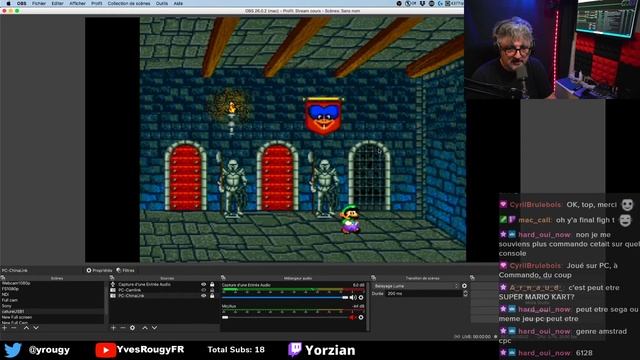Viewport: 640px width, 360px height.
Task: Open the Afficher menu
Action: click(x=77, y=3)
